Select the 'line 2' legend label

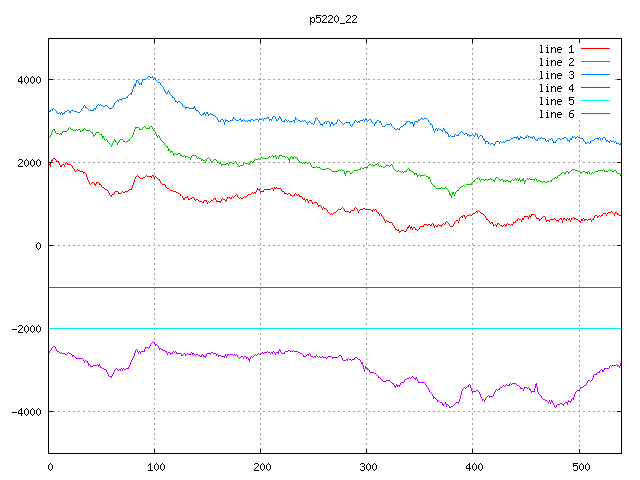click(556, 62)
